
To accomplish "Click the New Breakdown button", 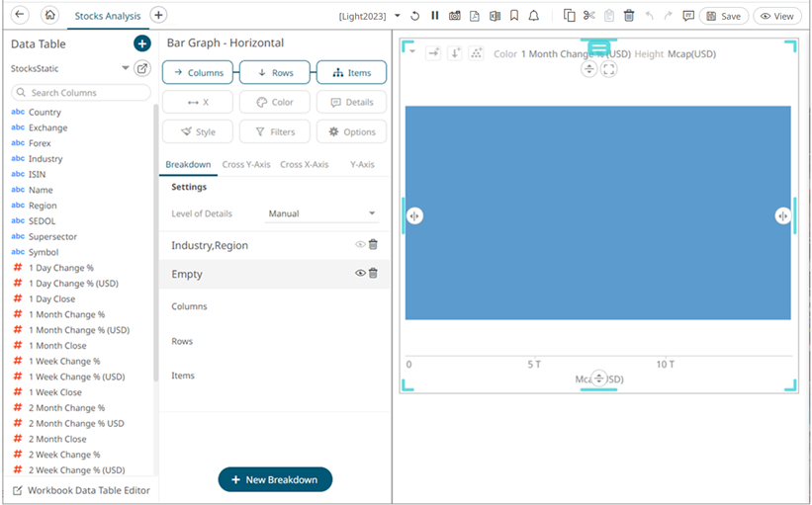I will [x=275, y=479].
